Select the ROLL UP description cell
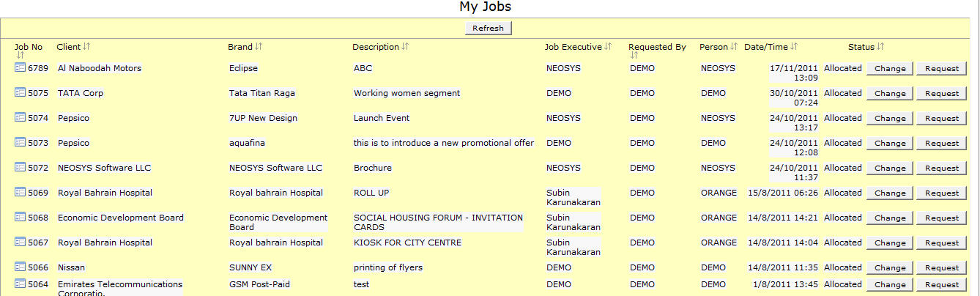The width and height of the screenshot is (980, 296). tap(371, 193)
